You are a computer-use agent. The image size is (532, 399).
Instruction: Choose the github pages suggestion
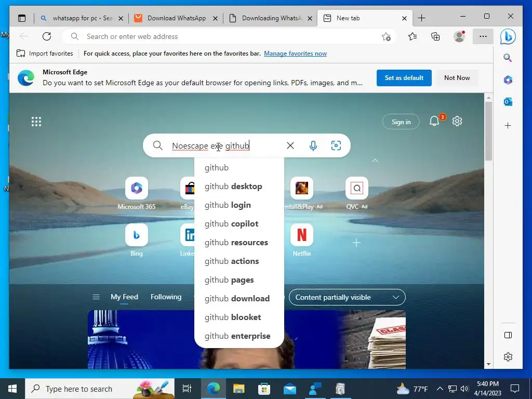pos(239,280)
